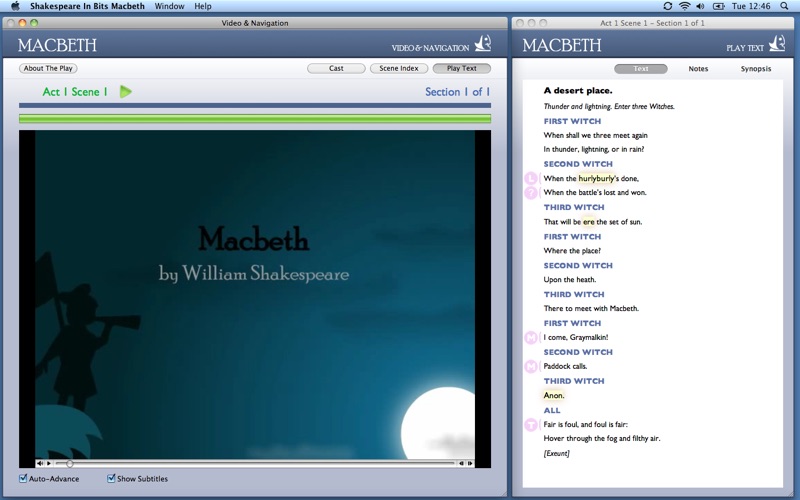Click line 'In thunder, lightning, or in rain?'

tap(594, 149)
